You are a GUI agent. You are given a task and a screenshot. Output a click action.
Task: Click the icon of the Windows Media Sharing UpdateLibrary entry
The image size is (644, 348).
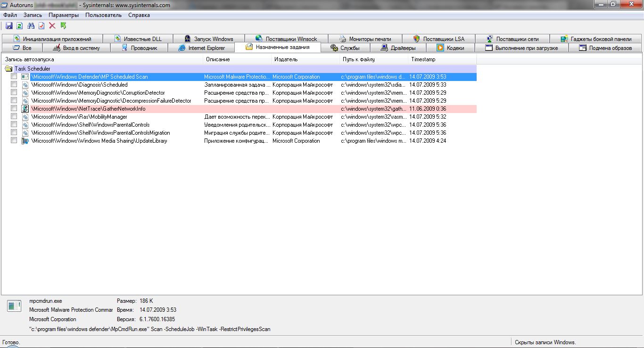[x=25, y=141]
